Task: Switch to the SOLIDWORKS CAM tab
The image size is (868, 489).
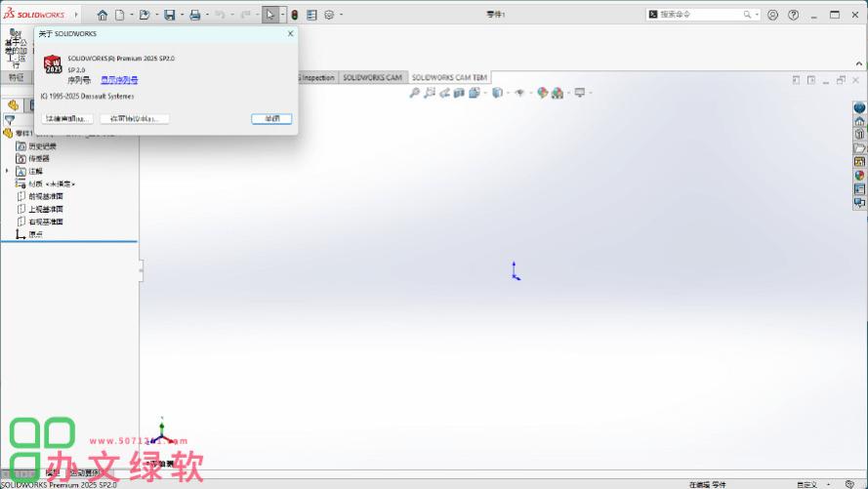Action: (x=373, y=77)
